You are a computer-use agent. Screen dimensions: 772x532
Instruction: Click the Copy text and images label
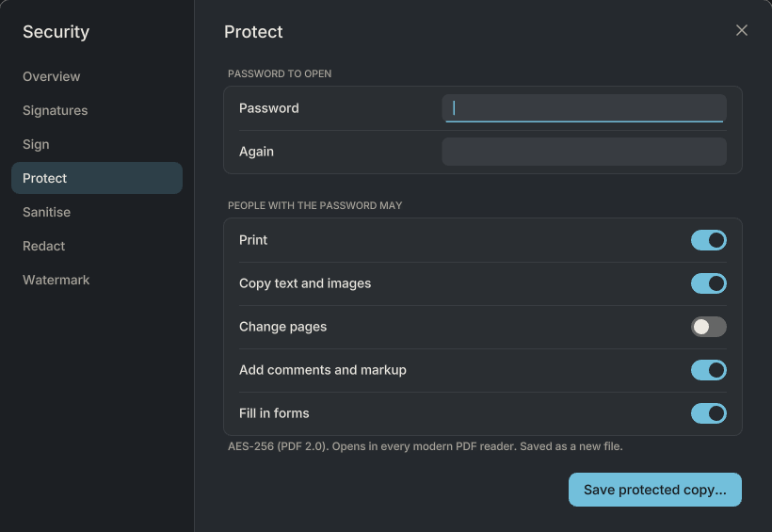[305, 283]
